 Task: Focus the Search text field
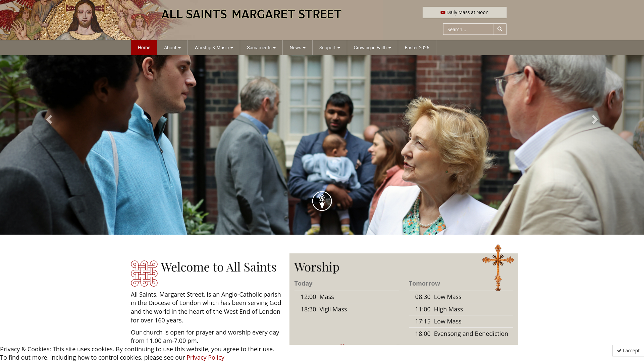point(468,29)
